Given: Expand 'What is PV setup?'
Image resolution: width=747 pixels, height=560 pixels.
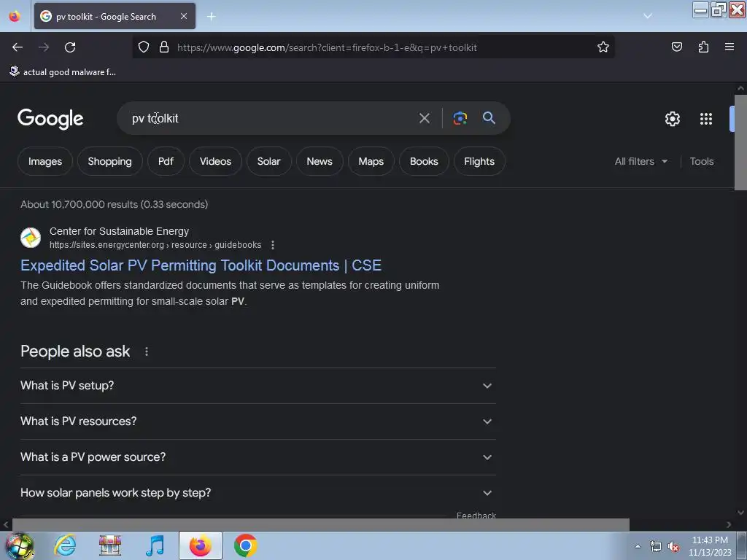Looking at the screenshot, I should (x=258, y=386).
